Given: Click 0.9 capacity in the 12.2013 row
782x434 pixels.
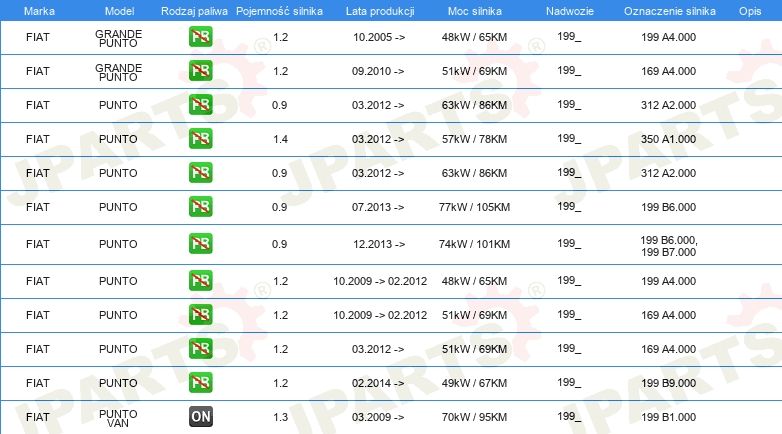Looking at the screenshot, I should 279,244.
